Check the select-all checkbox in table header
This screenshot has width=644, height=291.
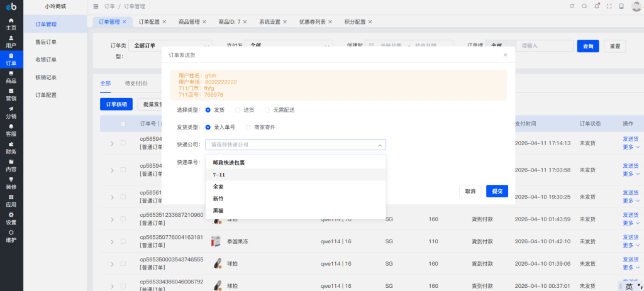click(123, 124)
